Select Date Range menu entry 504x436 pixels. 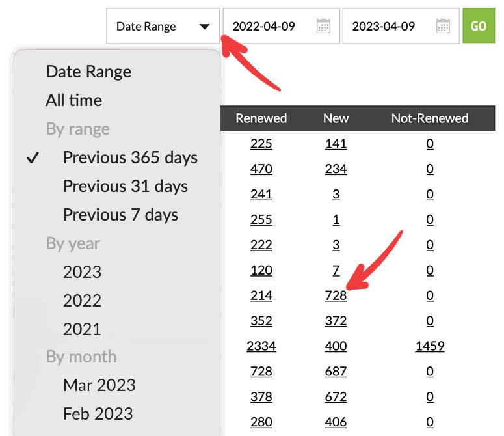coord(88,72)
